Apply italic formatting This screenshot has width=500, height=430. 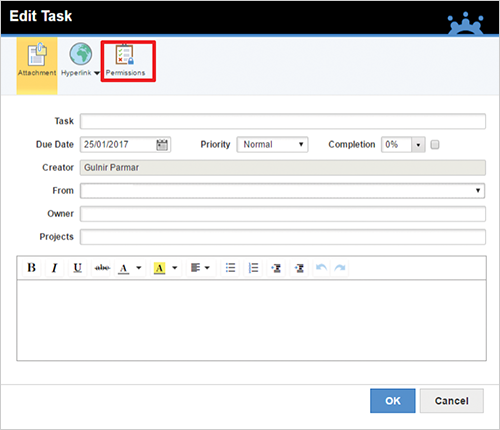(54, 268)
